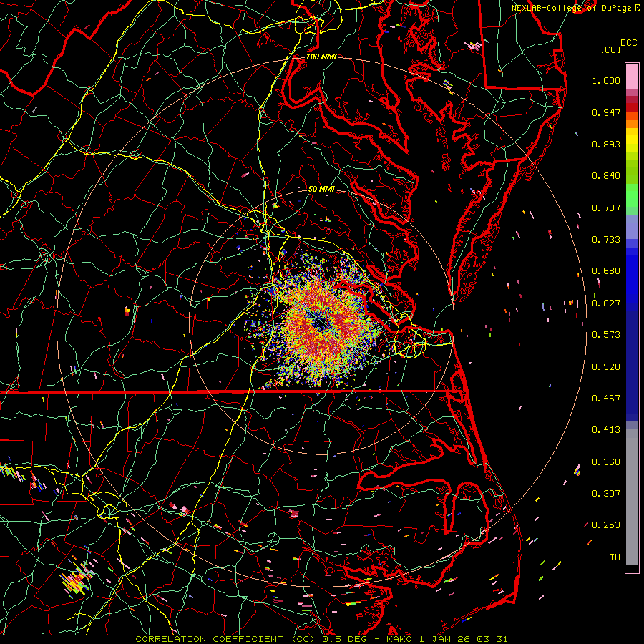This screenshot has width=644, height=644.
Task: Click the 0.947 scale value
Action: point(606,112)
